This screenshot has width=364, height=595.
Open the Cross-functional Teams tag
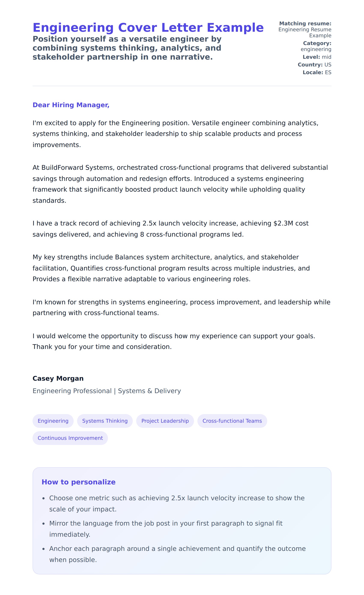tap(232, 421)
